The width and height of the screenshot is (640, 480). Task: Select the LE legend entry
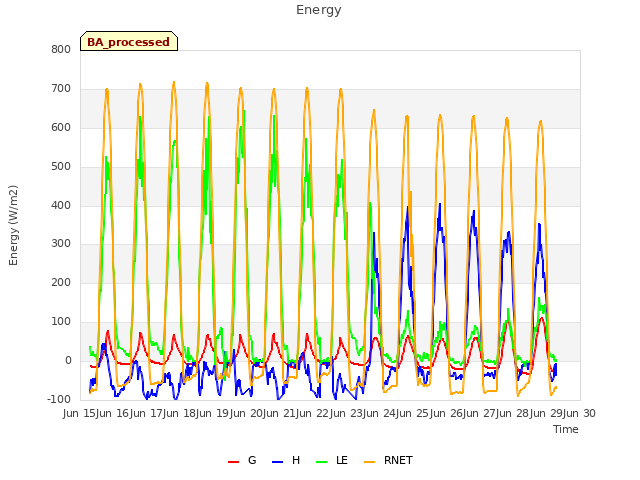(332, 460)
